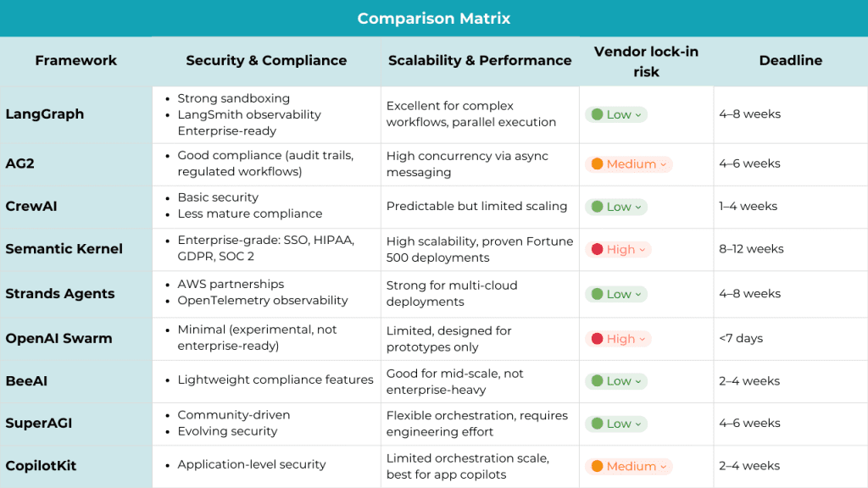
Task: Open LangGraph's Low risk dropdown
Action: (616, 114)
